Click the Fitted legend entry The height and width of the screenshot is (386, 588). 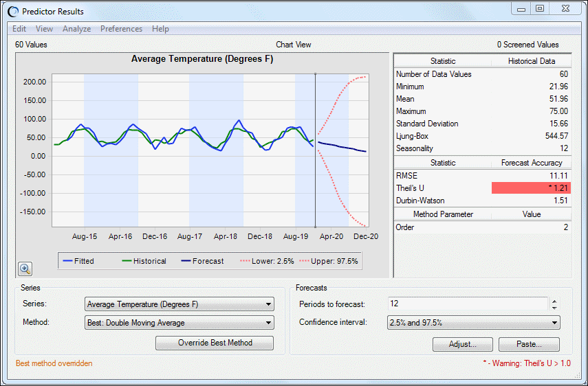pos(79,261)
